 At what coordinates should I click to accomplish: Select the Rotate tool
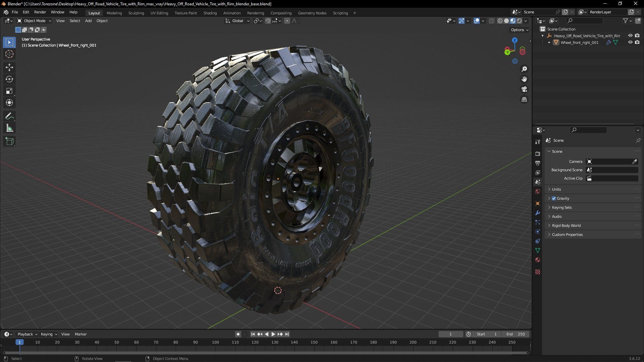point(9,79)
